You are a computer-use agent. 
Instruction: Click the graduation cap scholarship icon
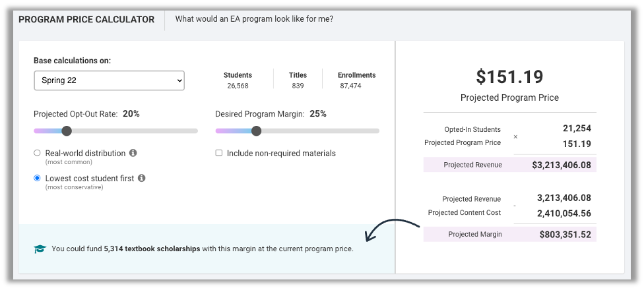click(x=40, y=249)
